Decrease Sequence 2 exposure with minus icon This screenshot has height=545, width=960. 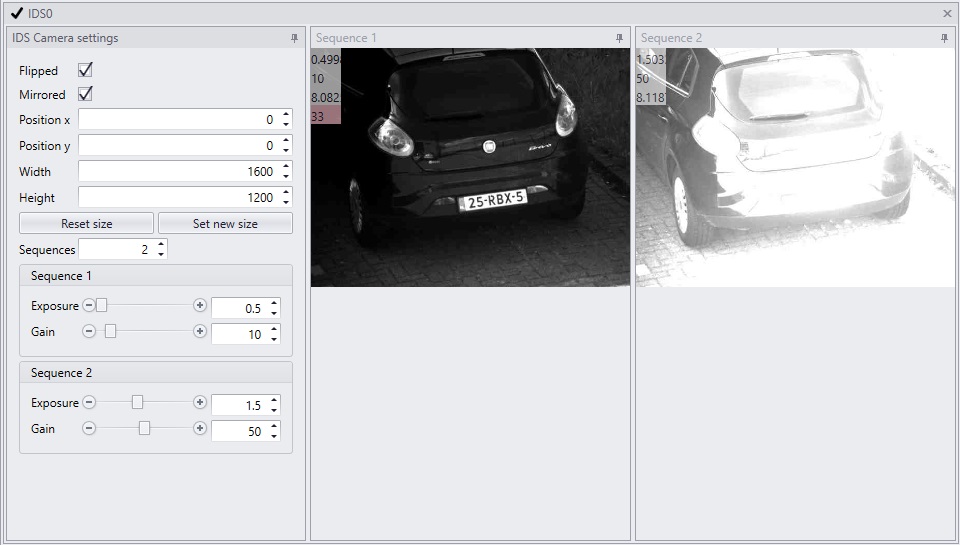[89, 402]
